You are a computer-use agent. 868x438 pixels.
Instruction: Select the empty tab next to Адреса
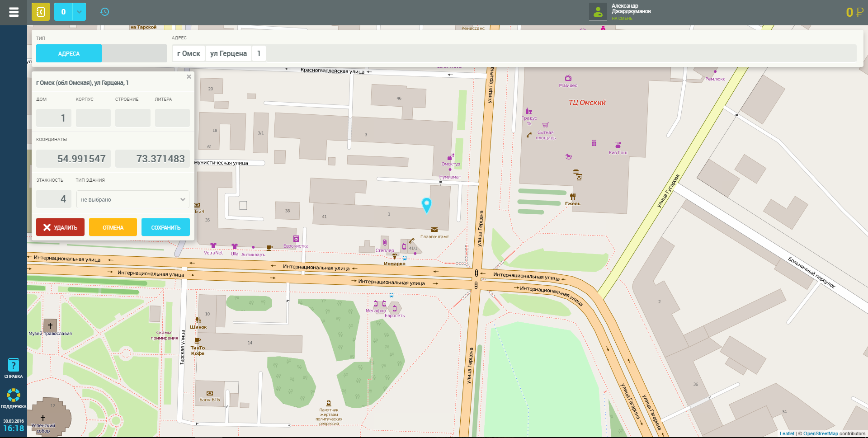[x=134, y=53]
